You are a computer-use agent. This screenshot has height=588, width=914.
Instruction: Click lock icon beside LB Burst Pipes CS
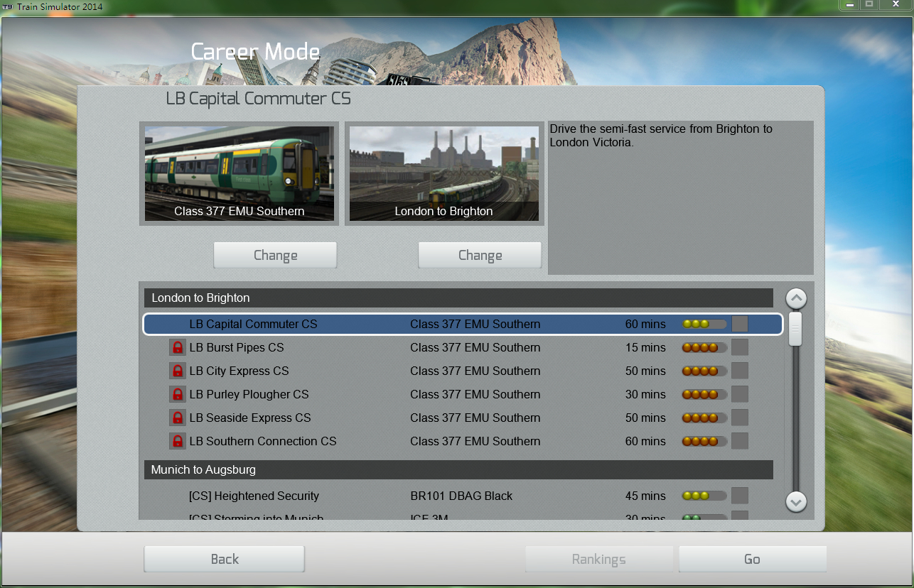pyautogui.click(x=177, y=347)
